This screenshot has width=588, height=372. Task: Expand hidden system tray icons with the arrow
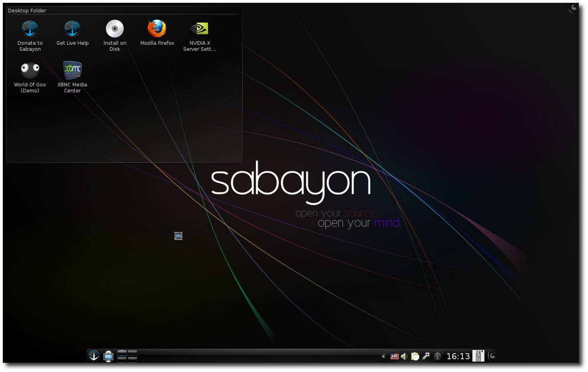click(383, 356)
